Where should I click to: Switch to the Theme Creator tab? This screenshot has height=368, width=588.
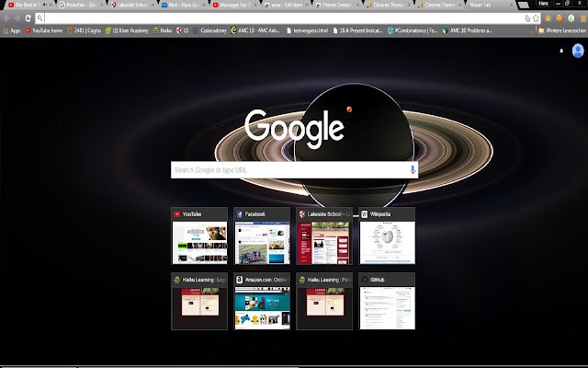click(x=336, y=5)
